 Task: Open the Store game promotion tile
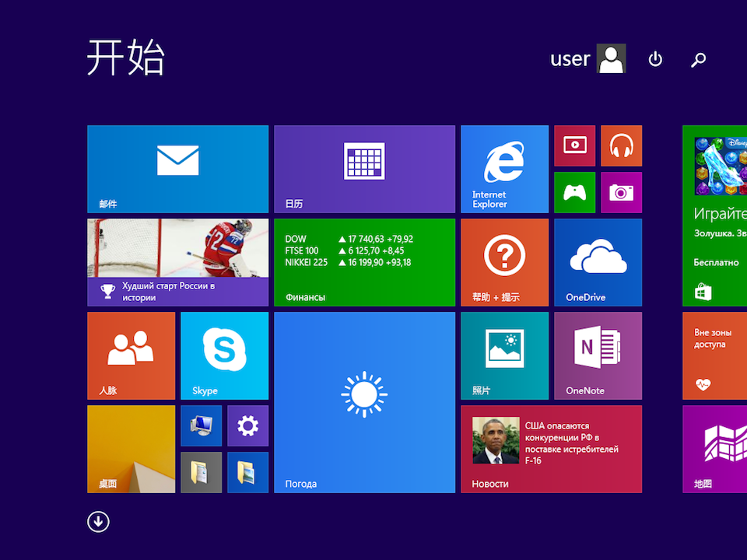[x=714, y=215]
